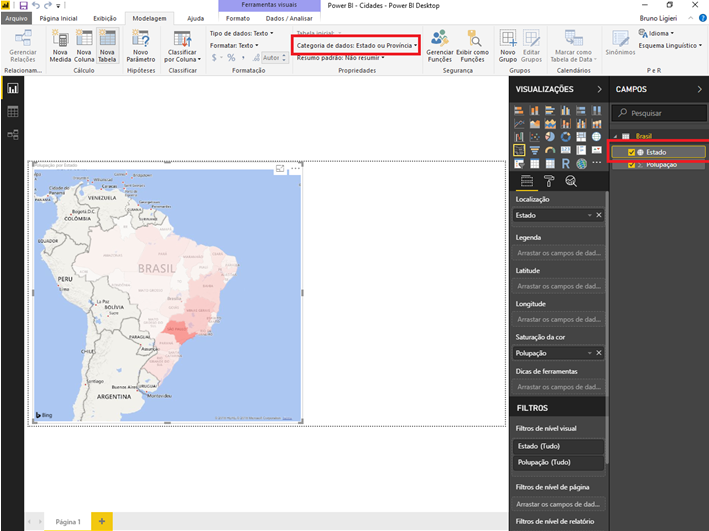Switch to Relationships view in sidebar
Screen dimensions: 709x531
click(x=13, y=135)
